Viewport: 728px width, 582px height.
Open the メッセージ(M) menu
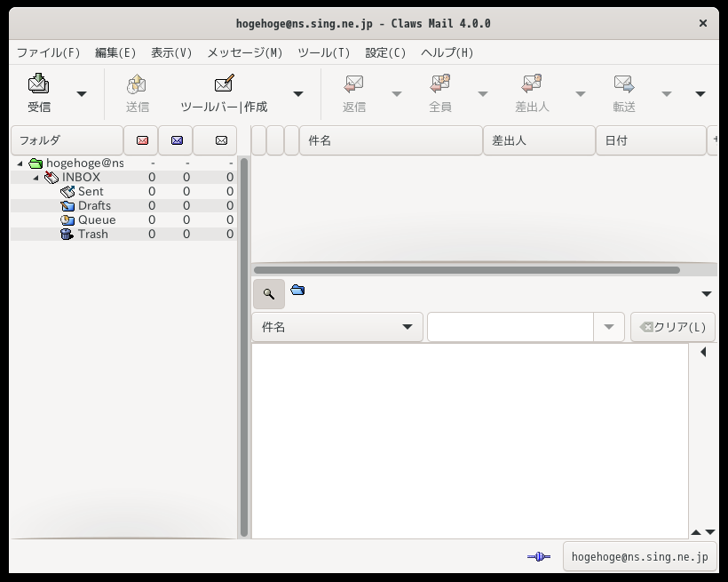tap(245, 52)
